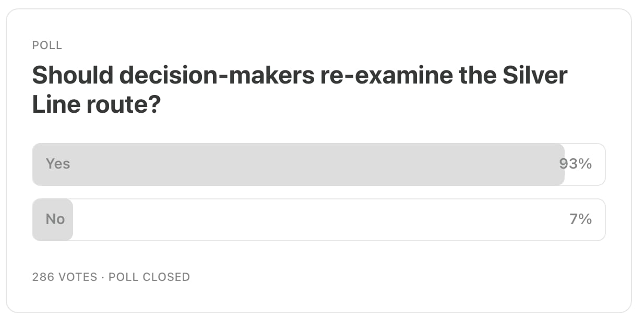Select the Yes poll option
This screenshot has width=644, height=332.
point(318,164)
